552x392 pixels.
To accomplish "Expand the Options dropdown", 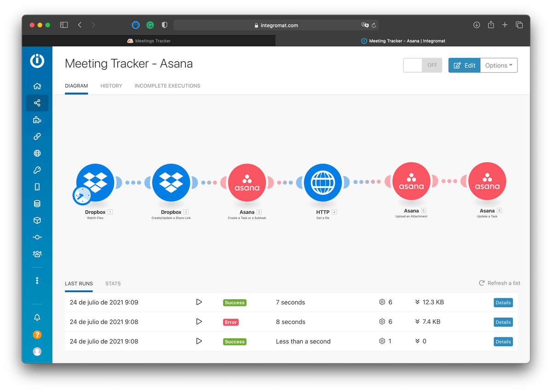I will (x=499, y=65).
